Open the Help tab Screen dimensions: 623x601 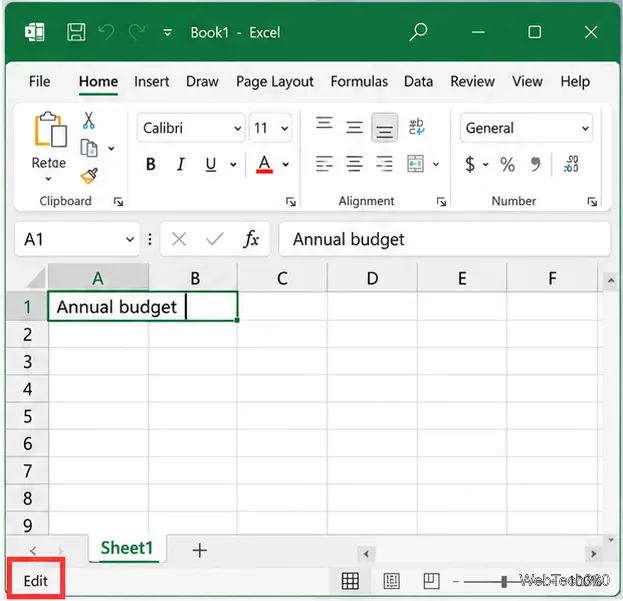pyautogui.click(x=575, y=82)
